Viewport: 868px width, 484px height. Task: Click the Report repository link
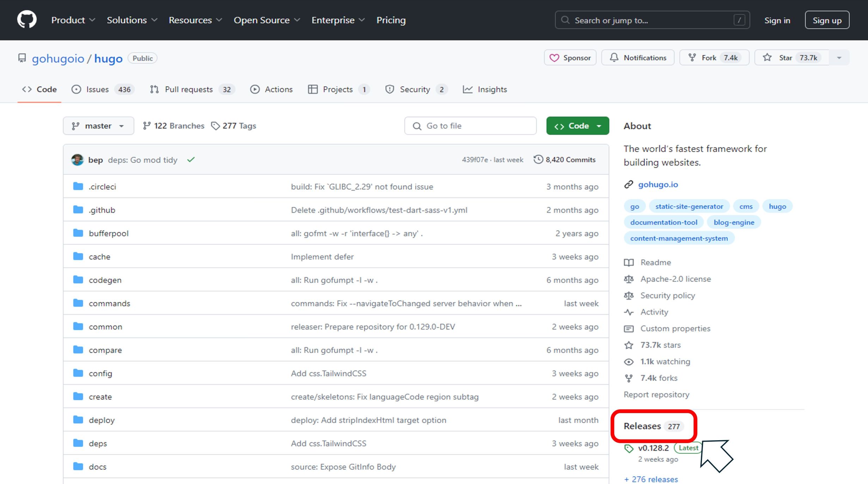[656, 395]
